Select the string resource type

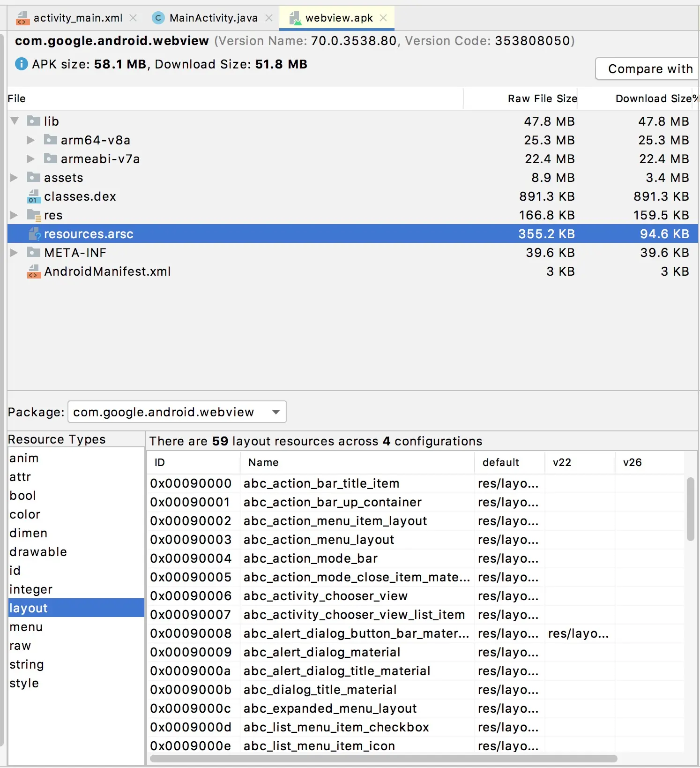coord(76,664)
